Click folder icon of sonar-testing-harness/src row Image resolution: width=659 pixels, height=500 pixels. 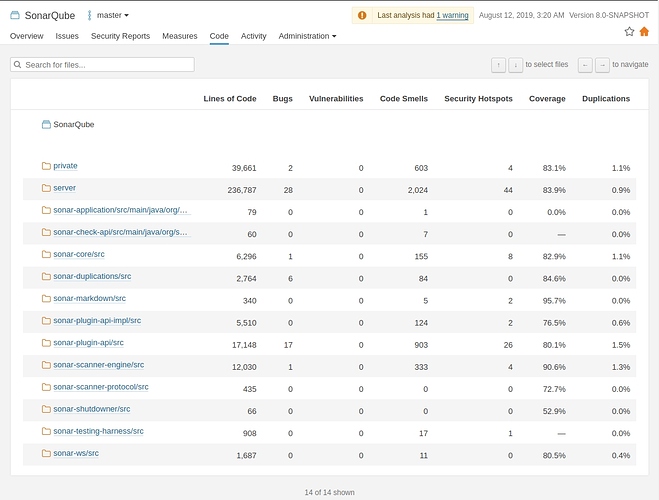46,431
